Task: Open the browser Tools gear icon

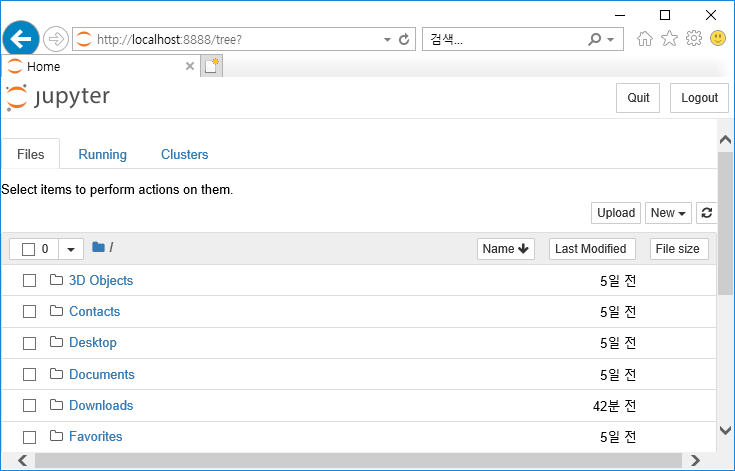Action: [x=694, y=38]
